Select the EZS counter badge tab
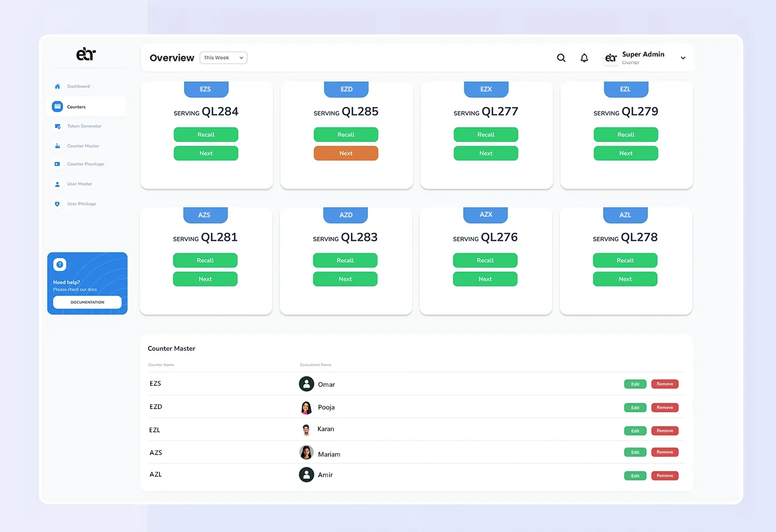This screenshot has height=532, width=776. [x=206, y=89]
